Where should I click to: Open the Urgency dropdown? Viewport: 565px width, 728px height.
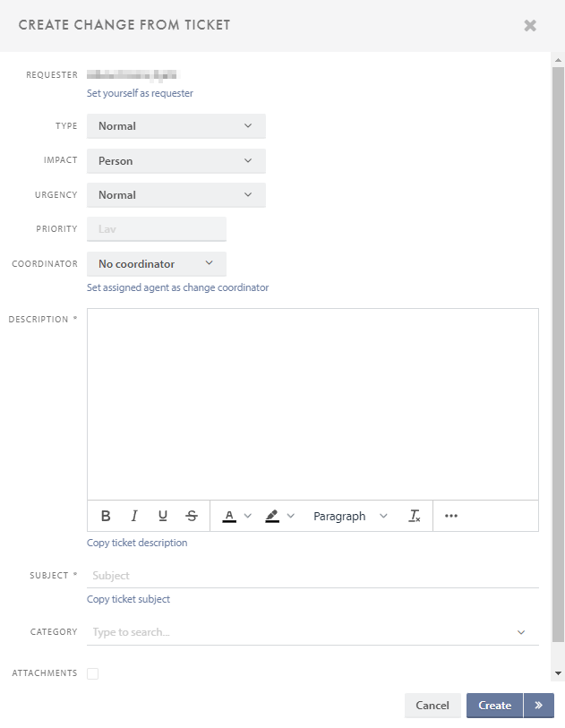pos(175,194)
